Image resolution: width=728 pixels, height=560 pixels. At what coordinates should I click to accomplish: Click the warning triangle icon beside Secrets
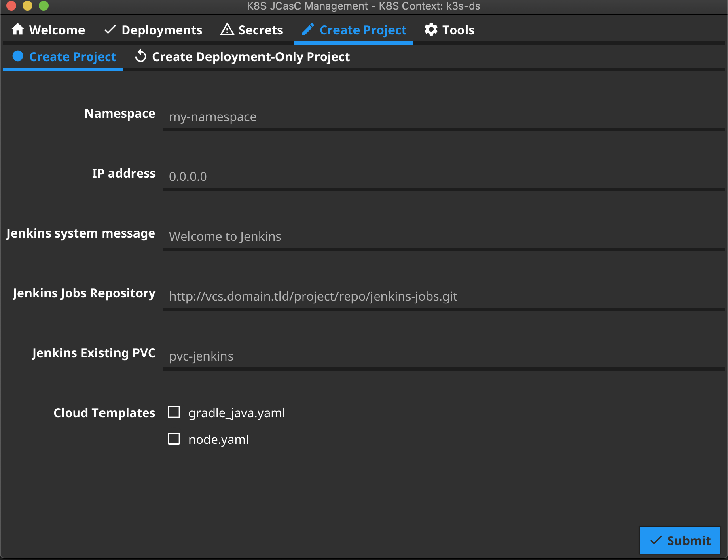(227, 30)
